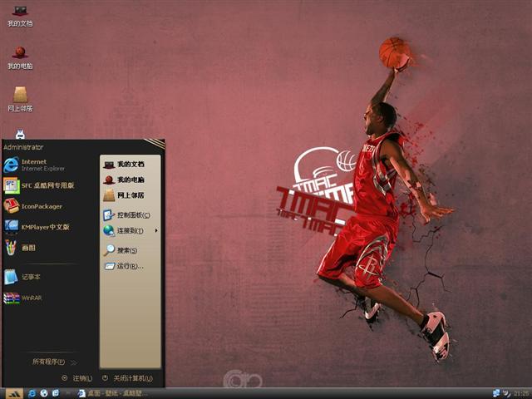
Task: Expand 连接到(T) submenu arrow
Action: click(x=156, y=231)
